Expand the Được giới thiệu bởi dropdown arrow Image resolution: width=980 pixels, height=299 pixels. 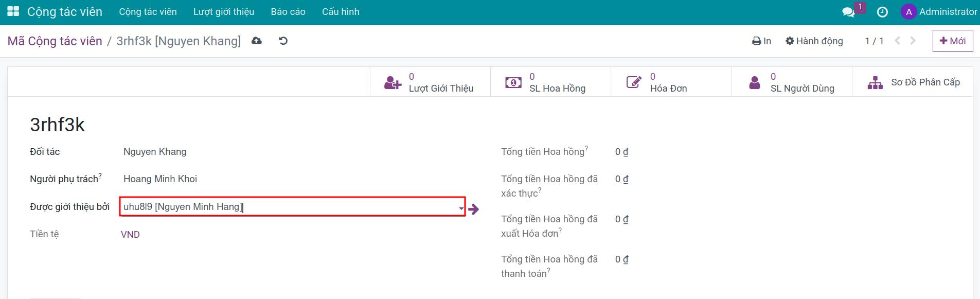click(461, 208)
